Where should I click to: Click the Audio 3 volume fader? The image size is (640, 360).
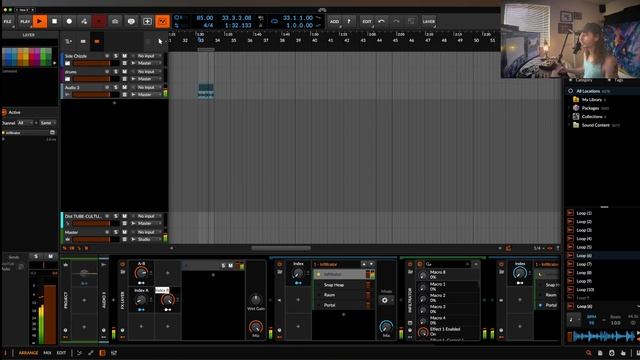click(96, 95)
